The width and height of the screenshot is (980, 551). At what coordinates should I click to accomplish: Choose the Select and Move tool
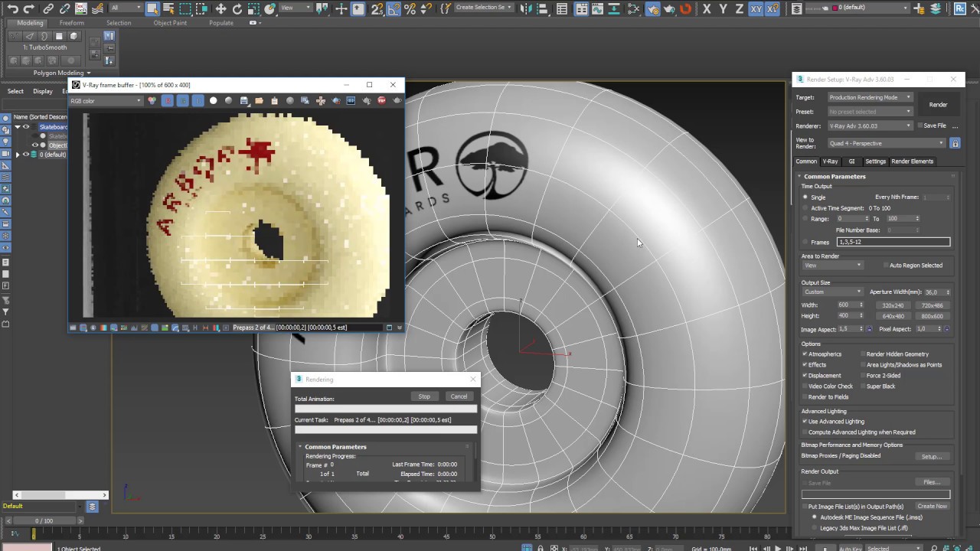pyautogui.click(x=220, y=8)
